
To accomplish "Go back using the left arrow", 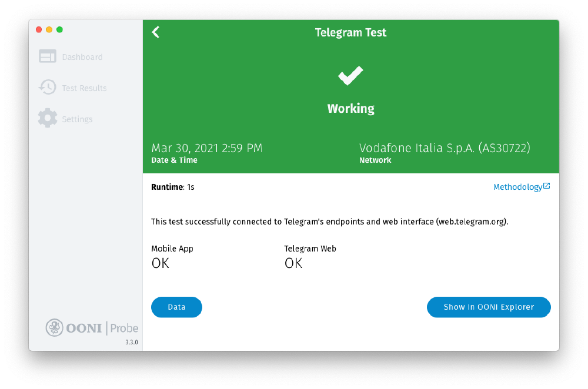I will pyautogui.click(x=156, y=32).
